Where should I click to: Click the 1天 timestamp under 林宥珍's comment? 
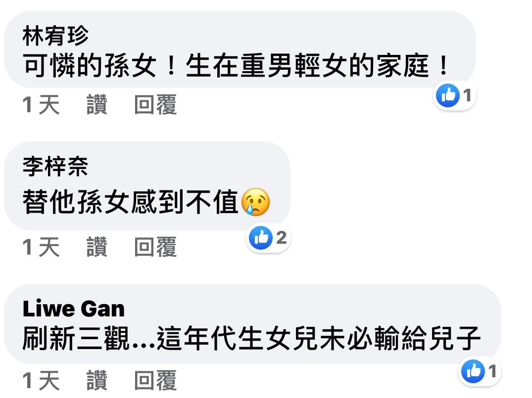point(41,104)
